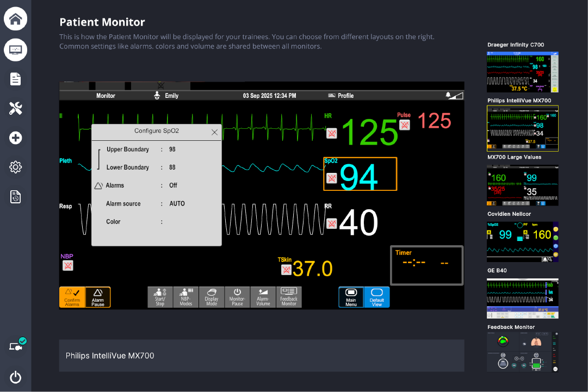This screenshot has height=392, width=588.
Task: Enable the alarm icon next to HR 125
Action: [331, 133]
